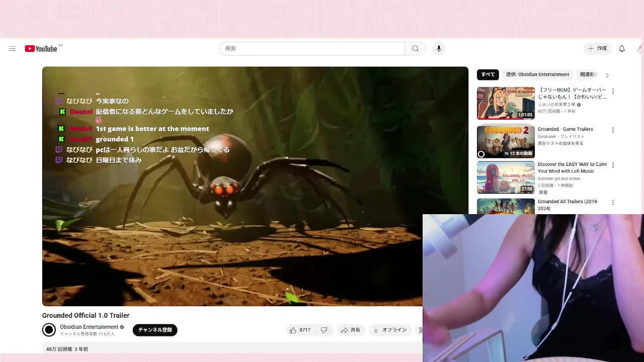This screenshot has height=362, width=644.
Task: Open the notifications bell
Action: click(622, 49)
